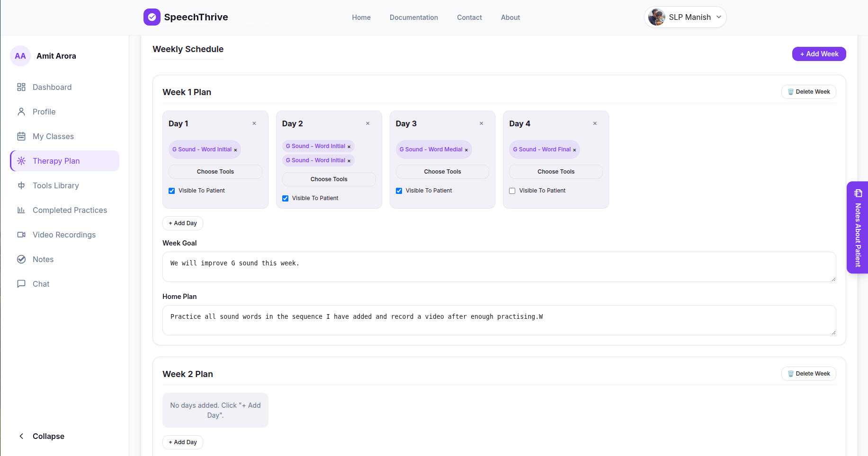Click the Tools Library icon
The image size is (868, 456).
click(21, 185)
